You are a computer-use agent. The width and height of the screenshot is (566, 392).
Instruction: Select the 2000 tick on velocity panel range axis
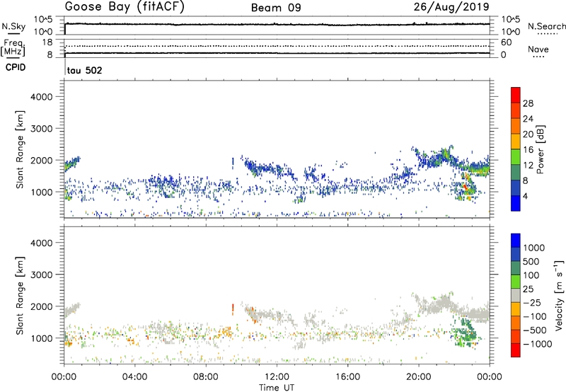[41, 306]
